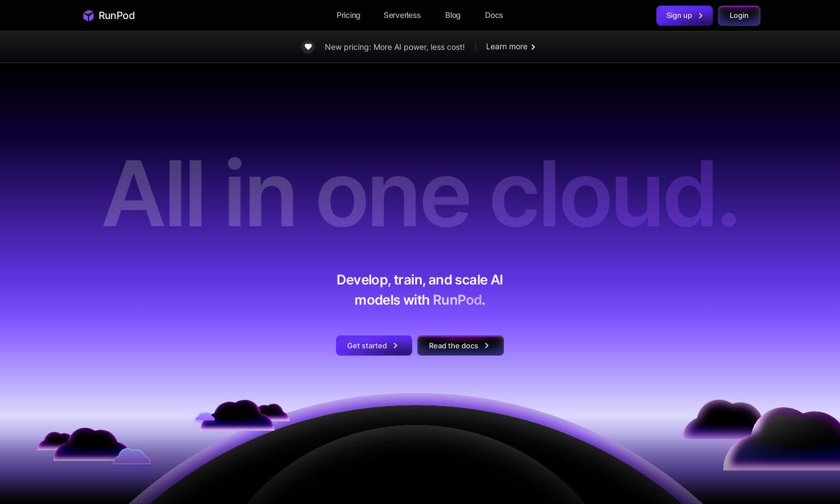
Task: Click the 'New pricing: More AI power' announcement text
Action: pos(395,47)
